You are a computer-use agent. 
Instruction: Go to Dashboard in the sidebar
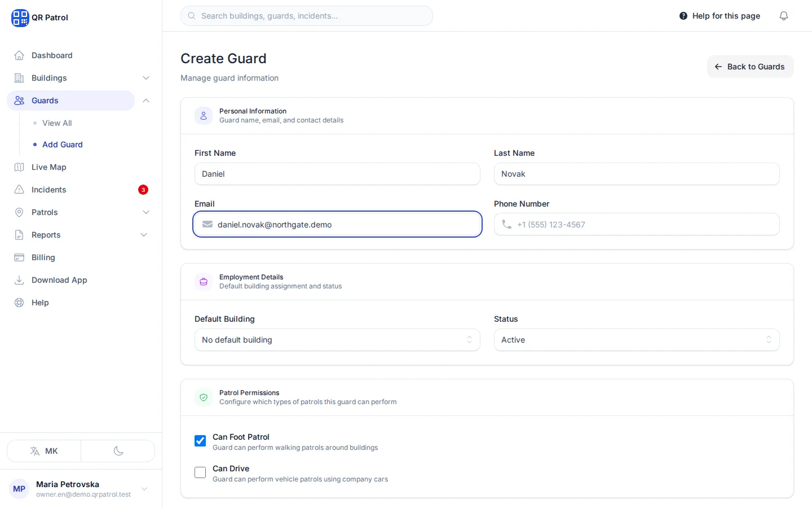[52, 55]
